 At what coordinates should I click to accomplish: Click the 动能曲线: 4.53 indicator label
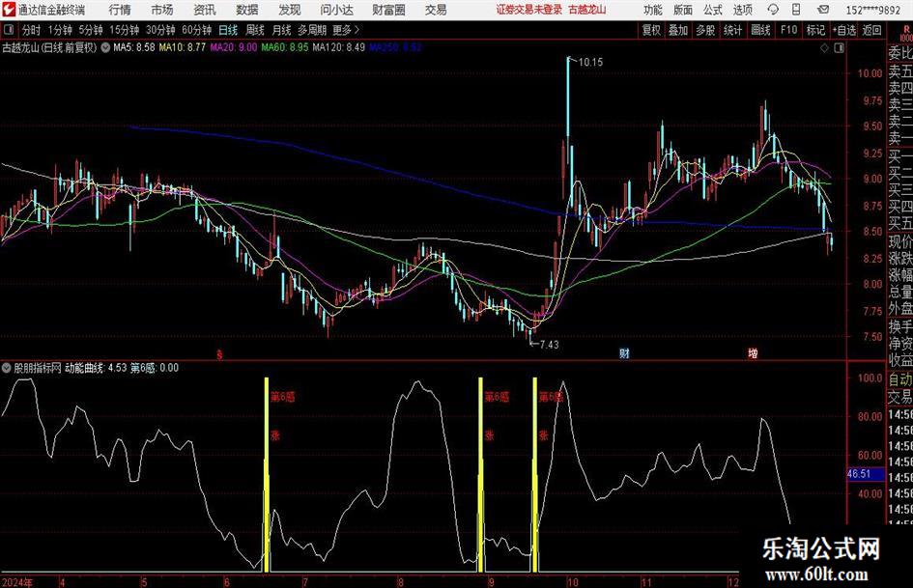pos(96,368)
